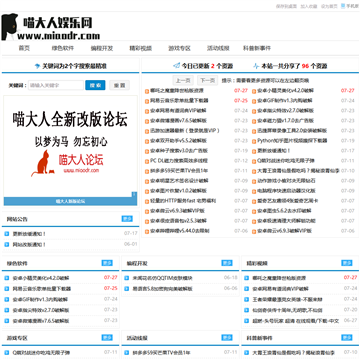Viewport: 360px width, 360px height.
Task: Click the 重置 reset button
Action: [119, 85]
